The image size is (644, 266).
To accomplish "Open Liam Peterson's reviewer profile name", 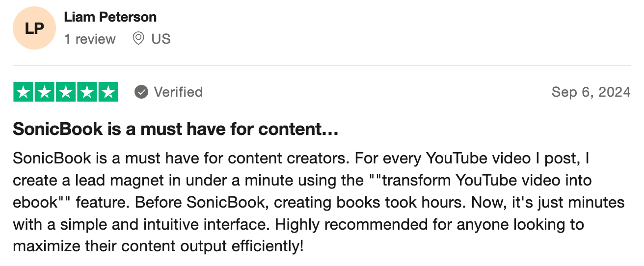I will [110, 17].
